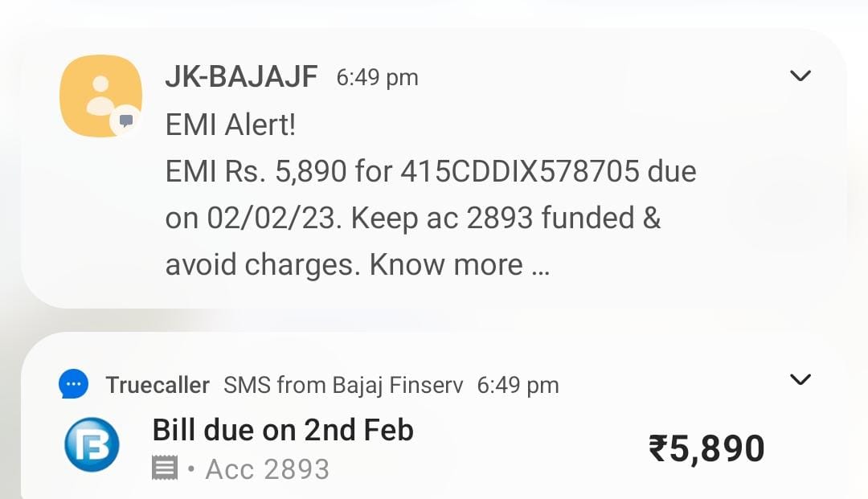The height and width of the screenshot is (499, 868).
Task: Expand the JK-BAJAJF notification with chevron
Action: [x=800, y=76]
